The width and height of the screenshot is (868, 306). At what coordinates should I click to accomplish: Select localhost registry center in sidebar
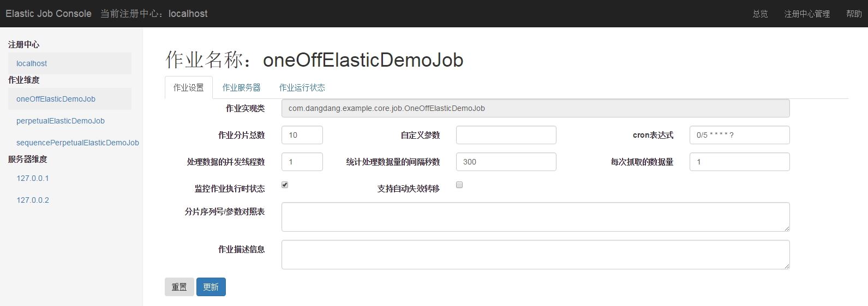pyautogui.click(x=70, y=63)
